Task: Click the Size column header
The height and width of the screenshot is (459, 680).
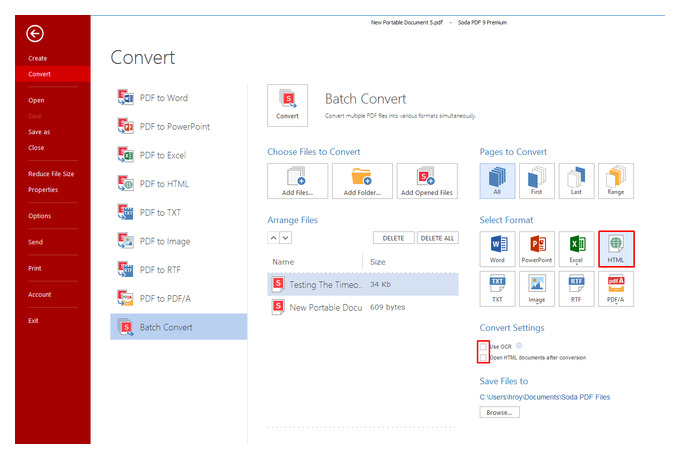Action: coord(377,262)
